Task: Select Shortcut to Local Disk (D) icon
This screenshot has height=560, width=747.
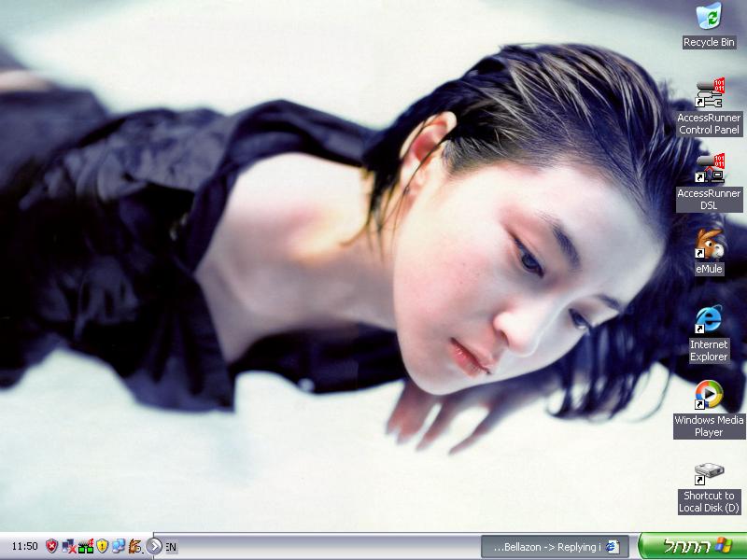Action: (709, 473)
